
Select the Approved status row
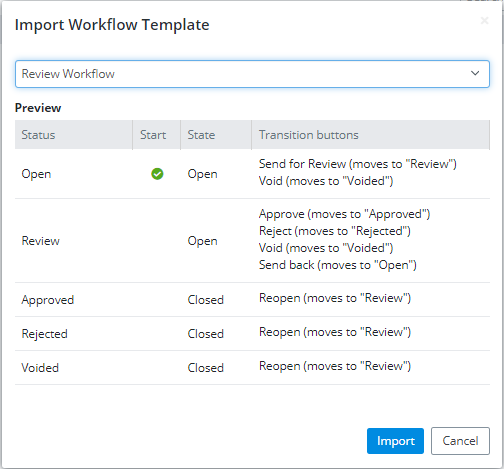coord(252,300)
